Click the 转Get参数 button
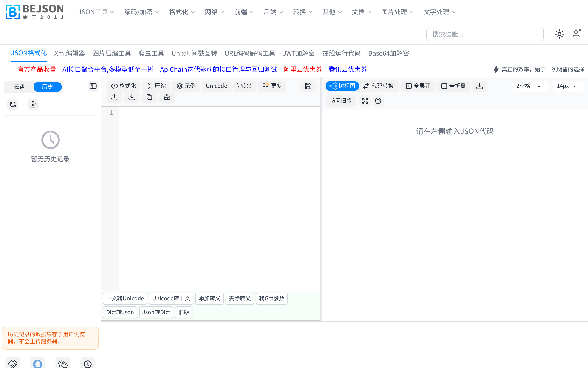588x368 pixels. (272, 298)
